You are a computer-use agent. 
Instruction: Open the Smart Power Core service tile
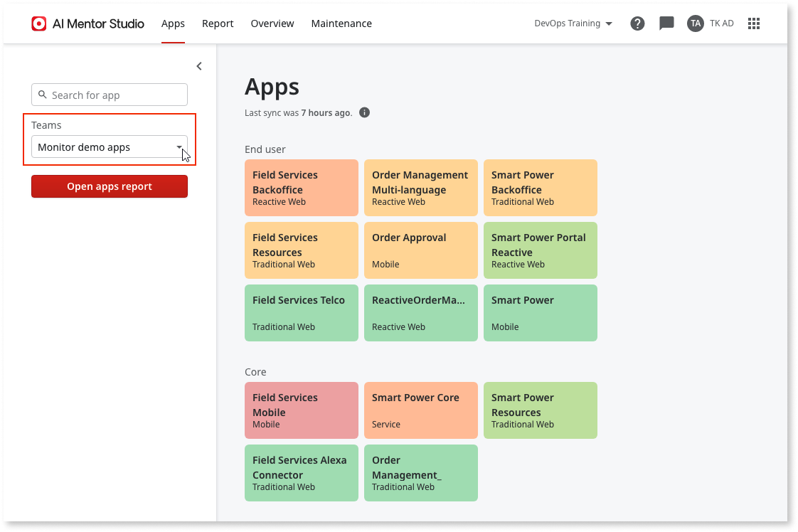[x=420, y=410]
